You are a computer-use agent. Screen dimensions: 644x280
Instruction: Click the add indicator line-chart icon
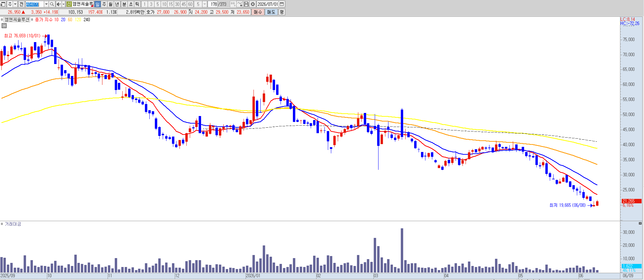[240, 4]
